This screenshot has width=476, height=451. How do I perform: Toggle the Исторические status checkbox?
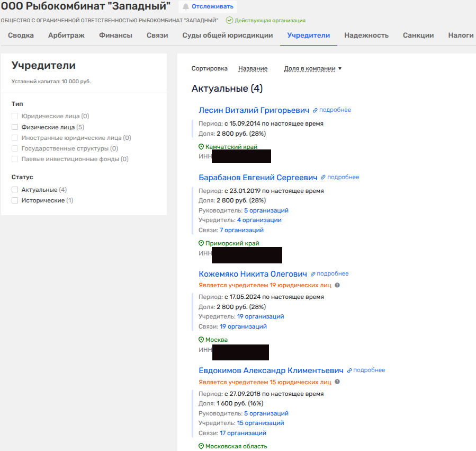click(x=15, y=200)
